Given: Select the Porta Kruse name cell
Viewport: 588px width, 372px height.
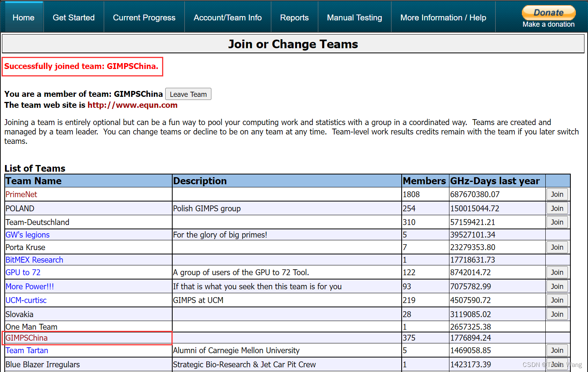Looking at the screenshot, I should (88, 247).
